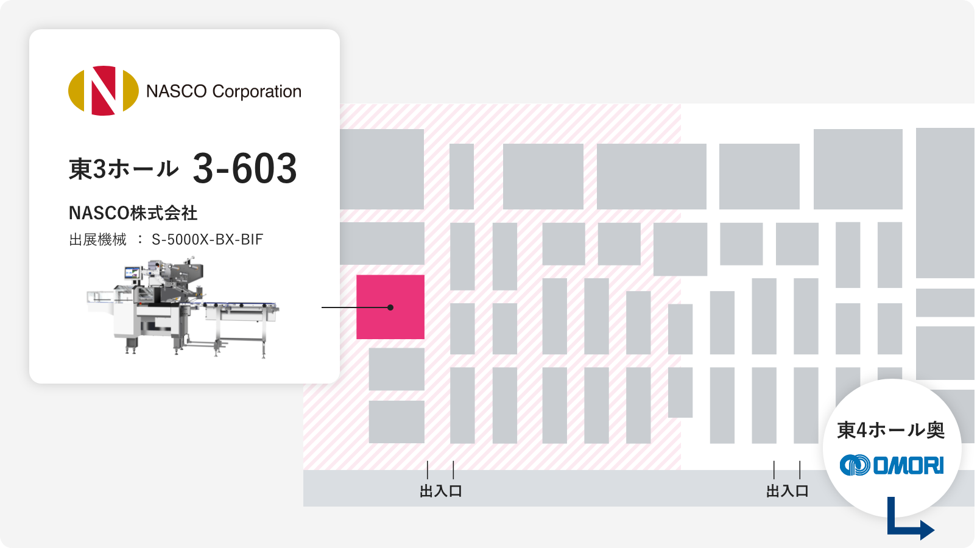Click the right 出入口 entrance label
This screenshot has height=548, width=980.
tap(787, 491)
